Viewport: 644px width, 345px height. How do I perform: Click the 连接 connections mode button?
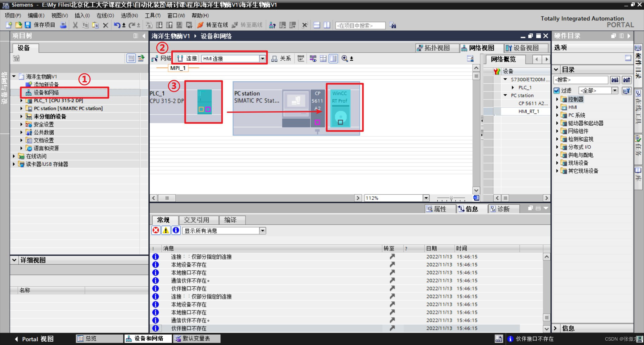click(x=187, y=59)
